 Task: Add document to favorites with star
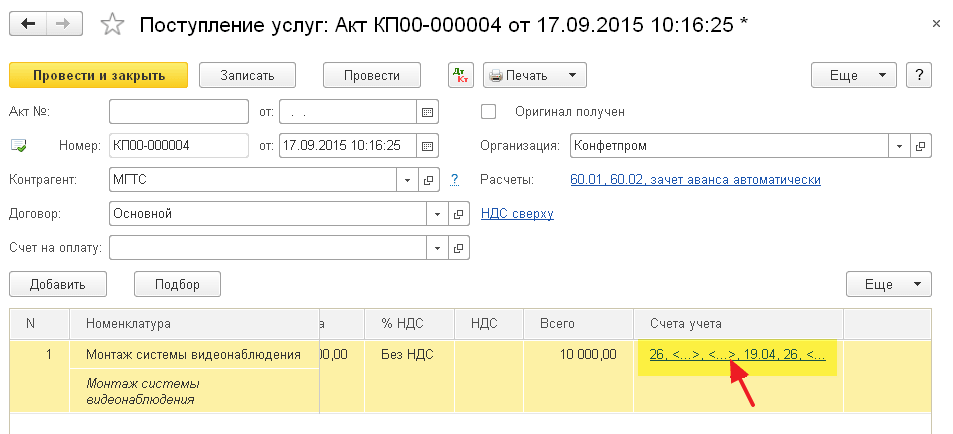pos(113,24)
